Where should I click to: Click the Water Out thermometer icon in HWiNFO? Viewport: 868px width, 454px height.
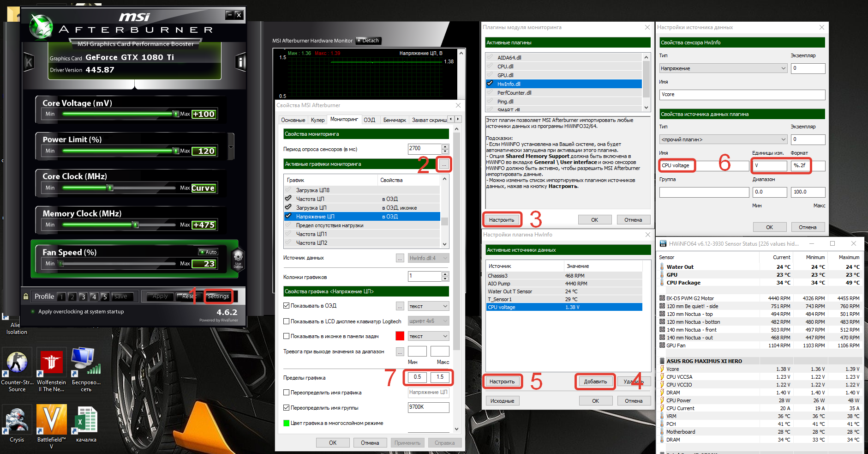pos(662,267)
